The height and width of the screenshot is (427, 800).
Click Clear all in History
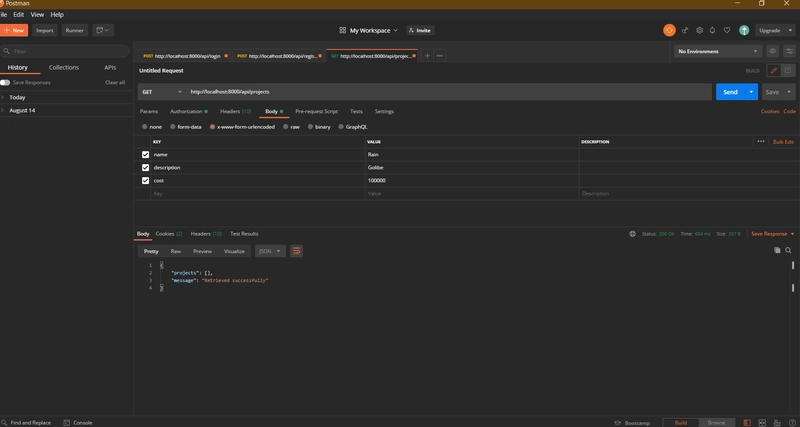click(x=115, y=82)
